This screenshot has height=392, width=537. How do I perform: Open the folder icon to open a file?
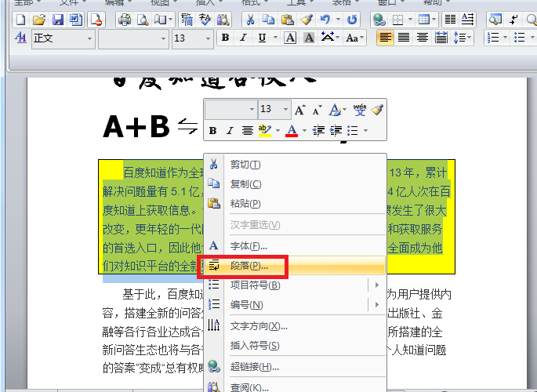[39, 20]
